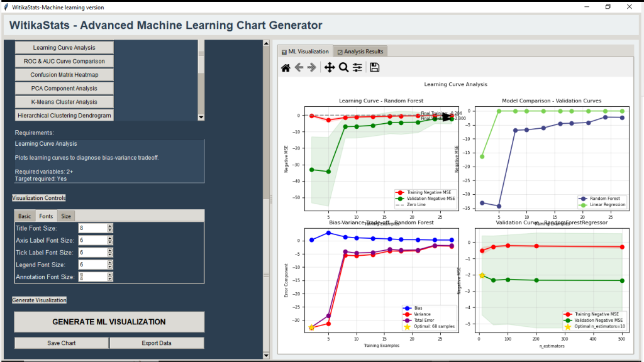The width and height of the screenshot is (644, 362).
Task: Click the Export Data button
Action: pyautogui.click(x=157, y=343)
